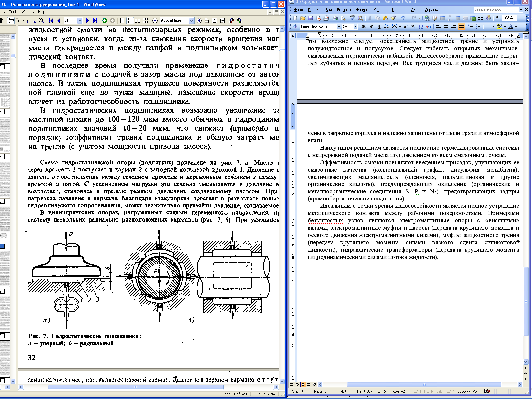This screenshot has height=399, width=532.
Task: Expand the Undo history dropdown arrow
Action: pos(408,18)
